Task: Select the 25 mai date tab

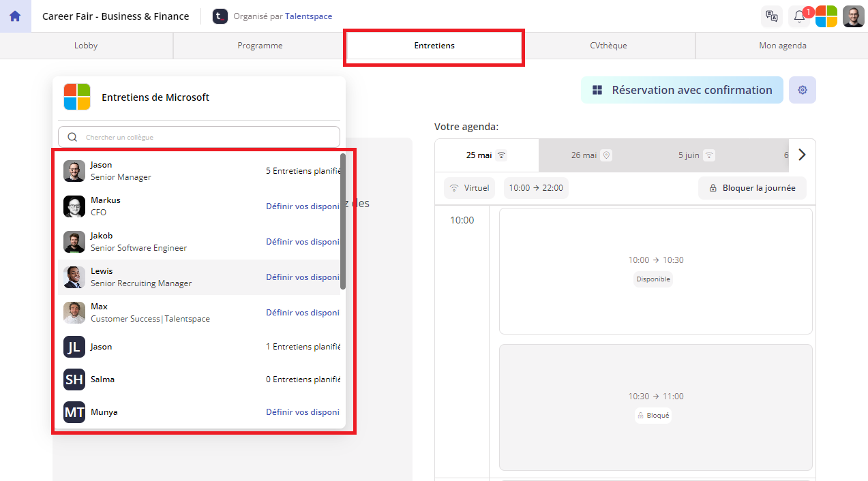Action: pyautogui.click(x=486, y=155)
